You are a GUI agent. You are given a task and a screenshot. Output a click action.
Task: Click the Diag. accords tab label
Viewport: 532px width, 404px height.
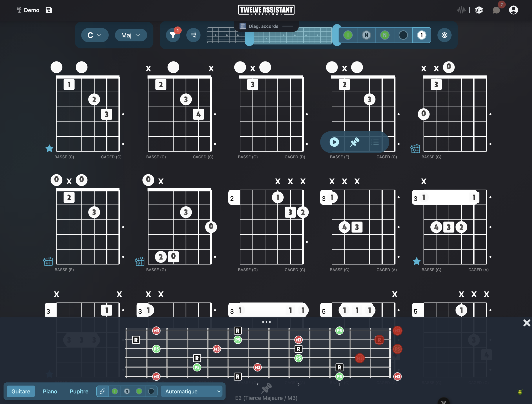click(263, 26)
